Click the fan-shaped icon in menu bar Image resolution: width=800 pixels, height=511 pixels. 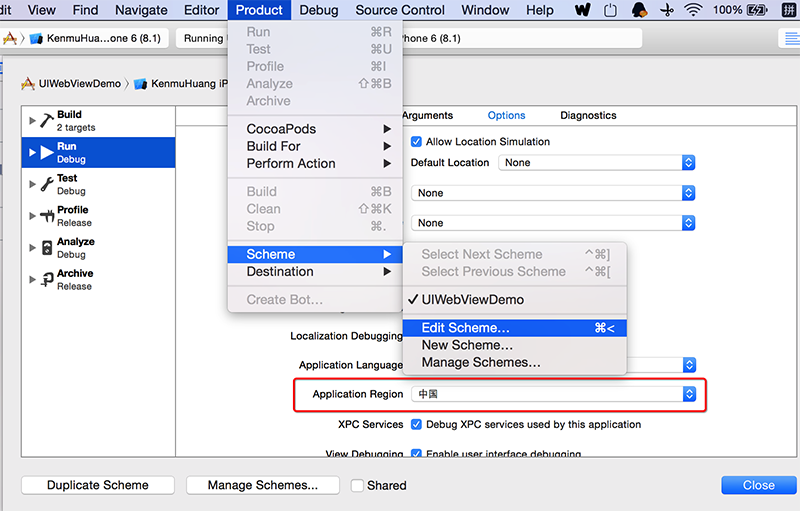[667, 10]
